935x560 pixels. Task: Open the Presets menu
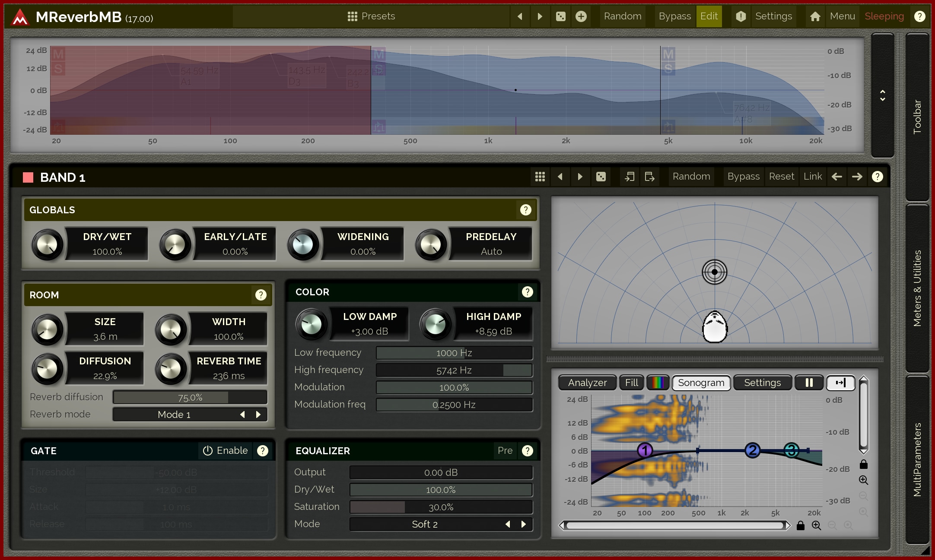(372, 16)
